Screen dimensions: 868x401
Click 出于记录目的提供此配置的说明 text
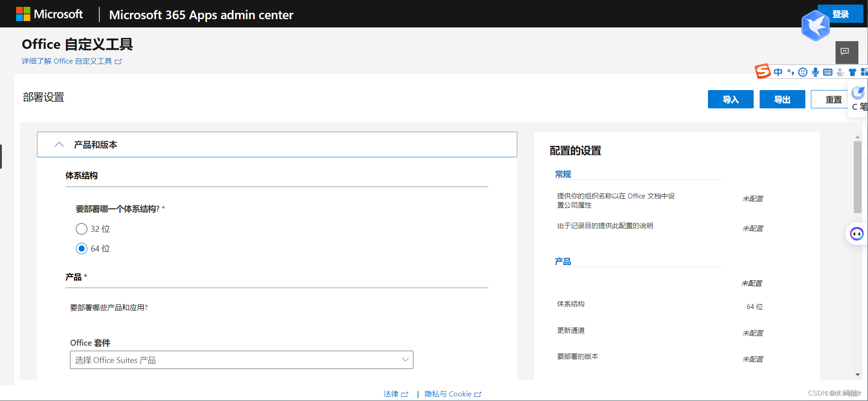605,225
